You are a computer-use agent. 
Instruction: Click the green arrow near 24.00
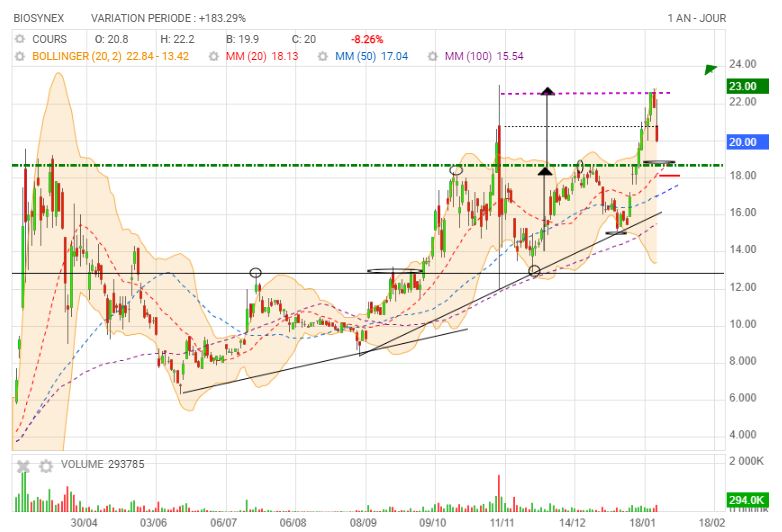tap(711, 69)
